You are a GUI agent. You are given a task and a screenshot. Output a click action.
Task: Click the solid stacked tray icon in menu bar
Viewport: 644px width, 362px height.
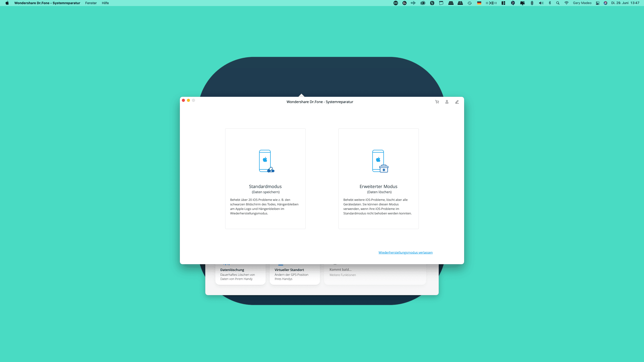(451, 3)
